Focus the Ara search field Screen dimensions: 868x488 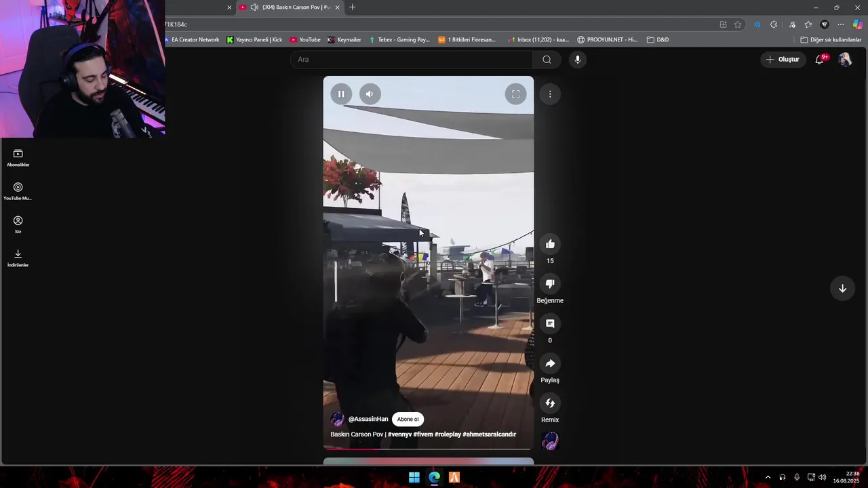[412, 60]
